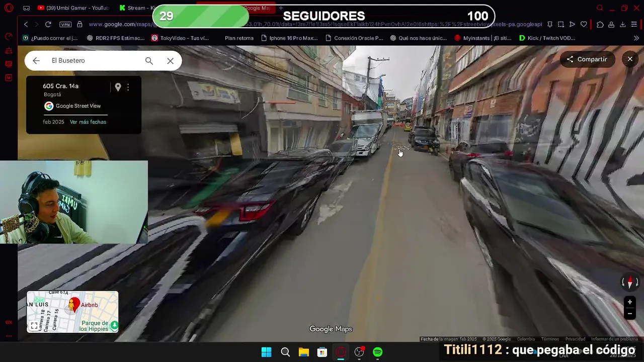Open 'Plan retoma' bookmark

pyautogui.click(x=239, y=38)
